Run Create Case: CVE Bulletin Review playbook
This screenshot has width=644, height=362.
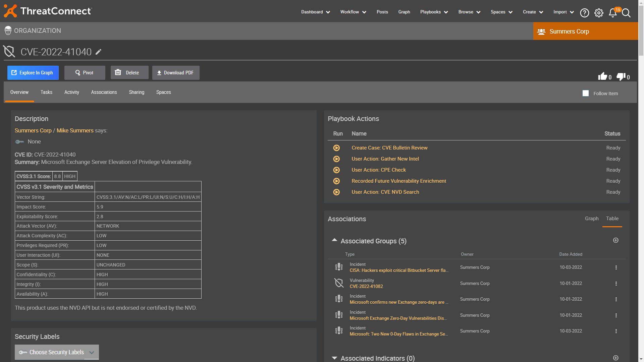coord(336,148)
